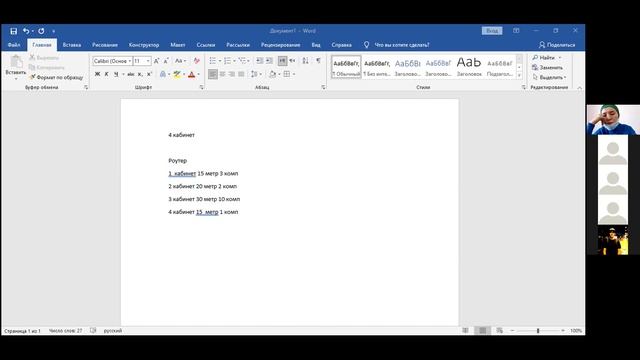Collapse the ribbon
Image resolution: width=640 pixels, height=360 pixels.
(579, 87)
